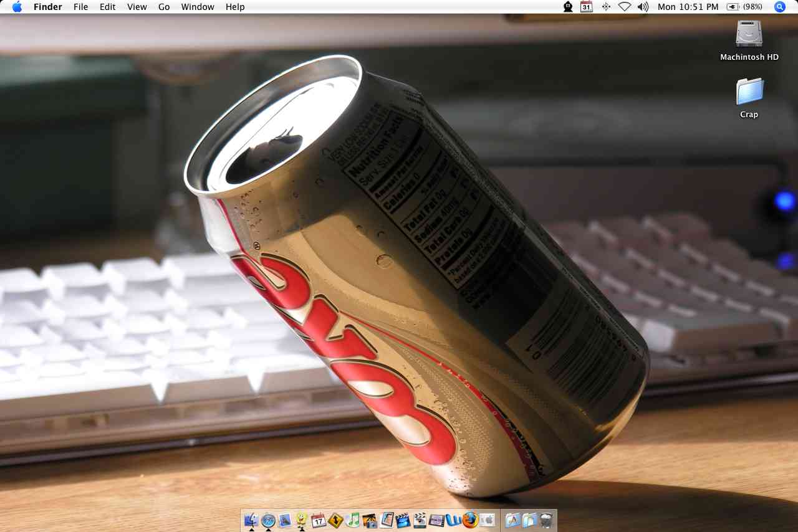
Task: Open the Window menu
Action: 198,7
